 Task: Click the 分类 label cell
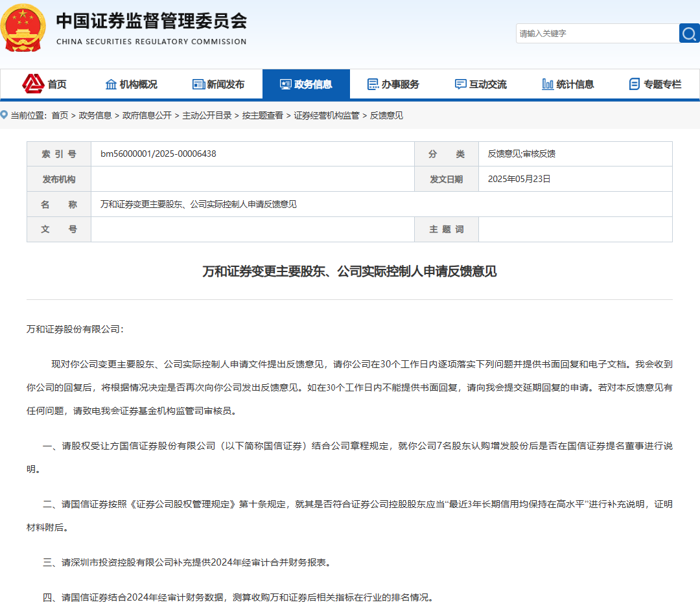tap(447, 154)
